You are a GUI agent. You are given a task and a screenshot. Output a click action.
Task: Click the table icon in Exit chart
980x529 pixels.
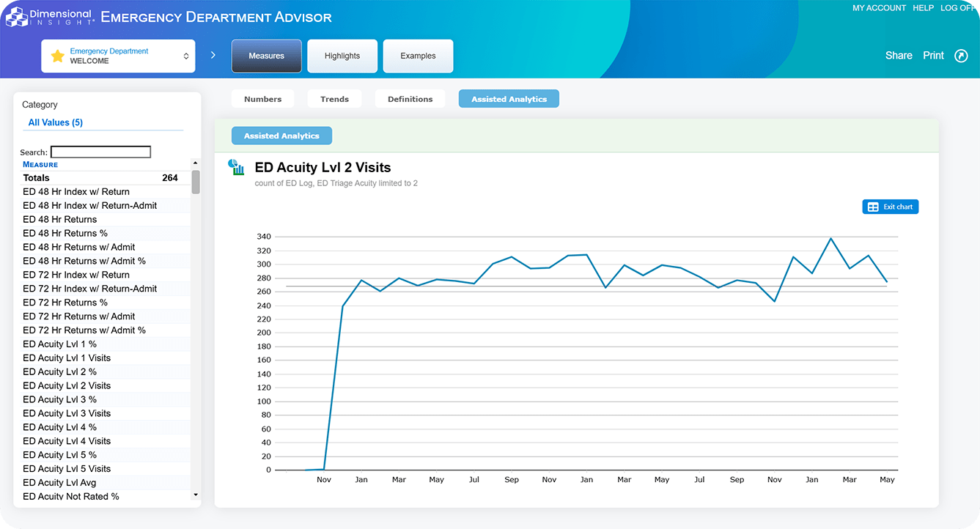click(x=873, y=207)
